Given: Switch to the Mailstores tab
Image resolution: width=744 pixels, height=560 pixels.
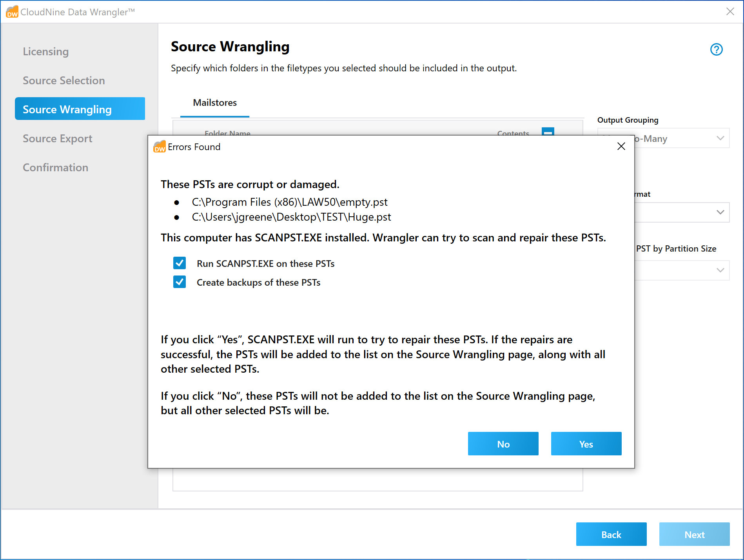Looking at the screenshot, I should pyautogui.click(x=215, y=103).
